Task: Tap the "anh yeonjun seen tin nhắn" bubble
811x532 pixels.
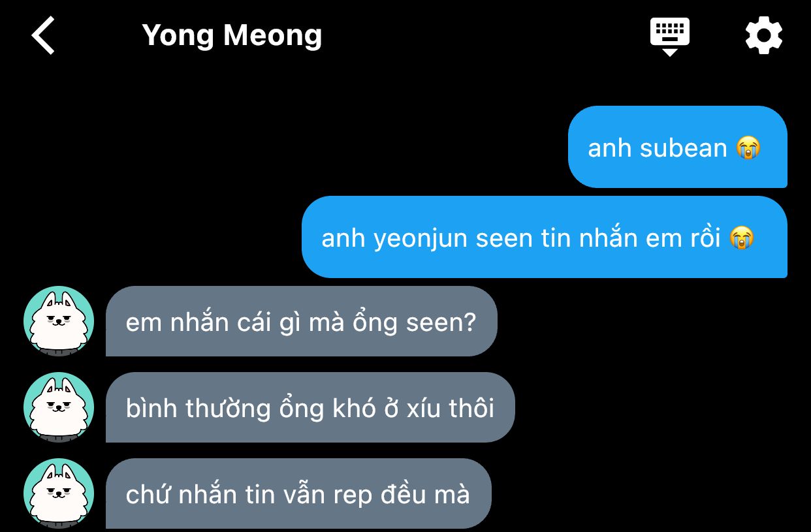Action: (x=545, y=237)
